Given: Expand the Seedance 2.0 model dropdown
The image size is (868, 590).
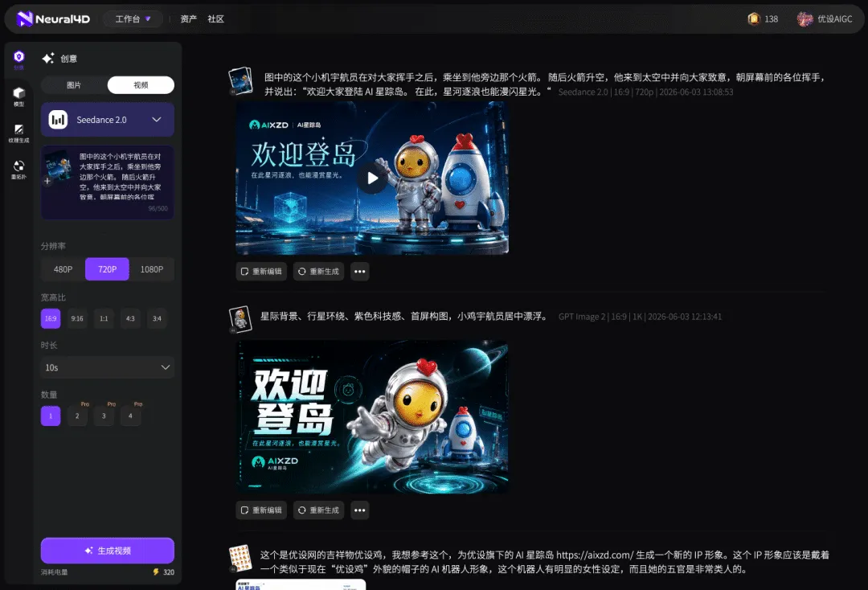Looking at the screenshot, I should click(108, 120).
